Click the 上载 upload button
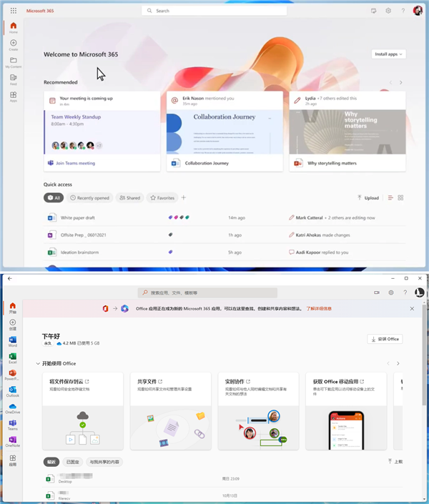 point(395,462)
